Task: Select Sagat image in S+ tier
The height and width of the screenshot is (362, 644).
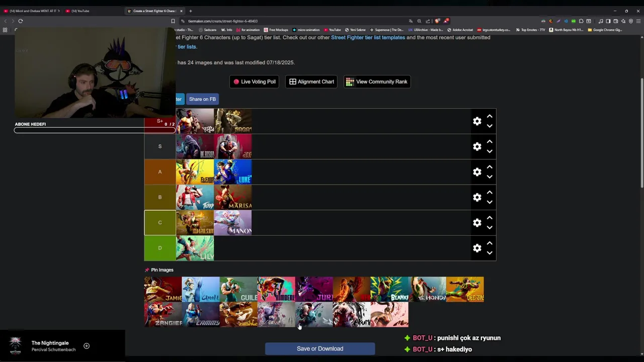Action: click(x=233, y=121)
